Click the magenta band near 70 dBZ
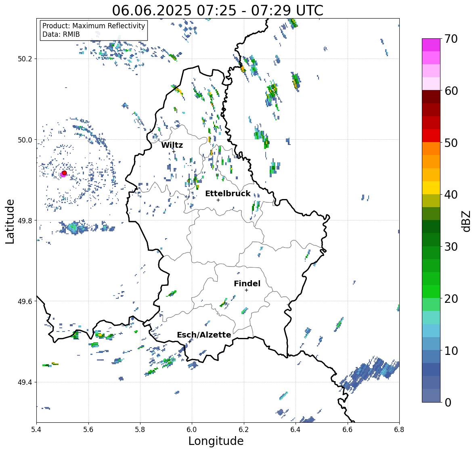The width and height of the screenshot is (476, 451). pos(431,45)
